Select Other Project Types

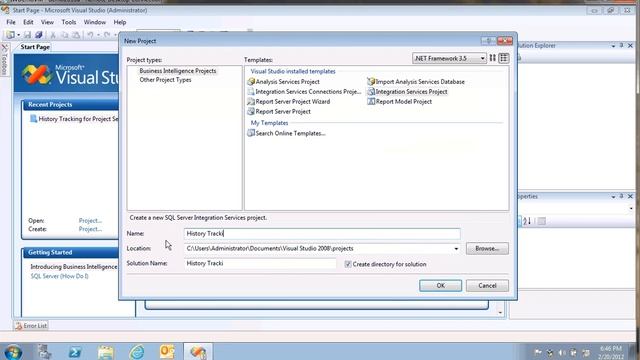pos(165,80)
